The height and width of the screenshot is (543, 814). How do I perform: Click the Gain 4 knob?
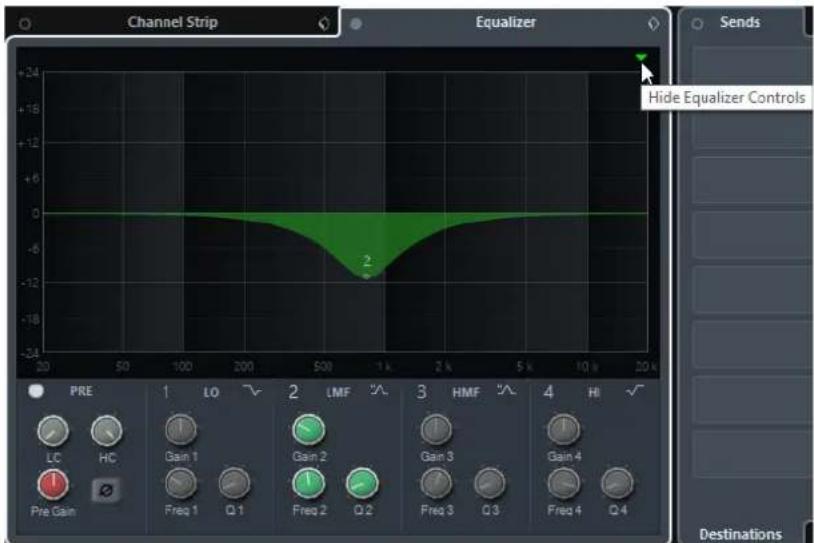click(x=564, y=429)
